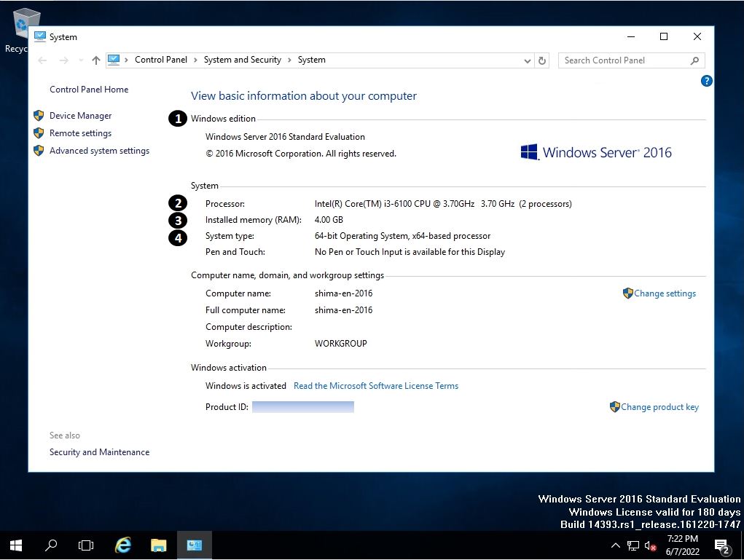Click the computer icon in address bar
This screenshot has width=744, height=560.
(x=114, y=60)
